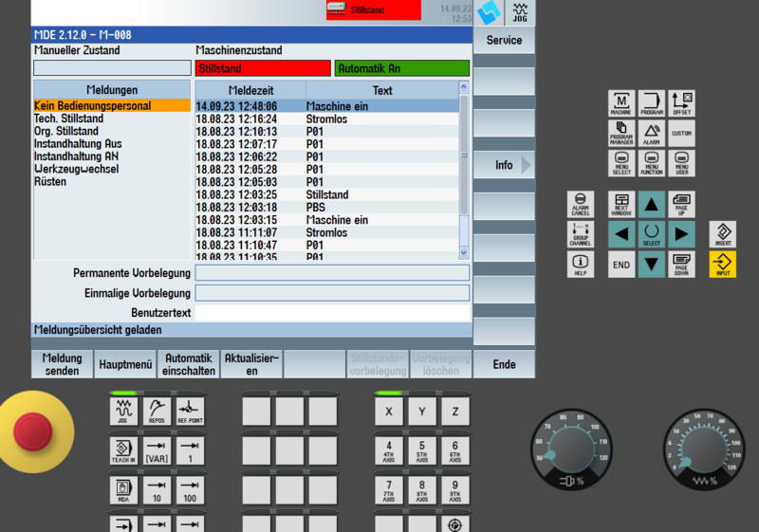This screenshot has width=759, height=532.
Task: Expand the Info softkey submenu
Action: [x=504, y=165]
